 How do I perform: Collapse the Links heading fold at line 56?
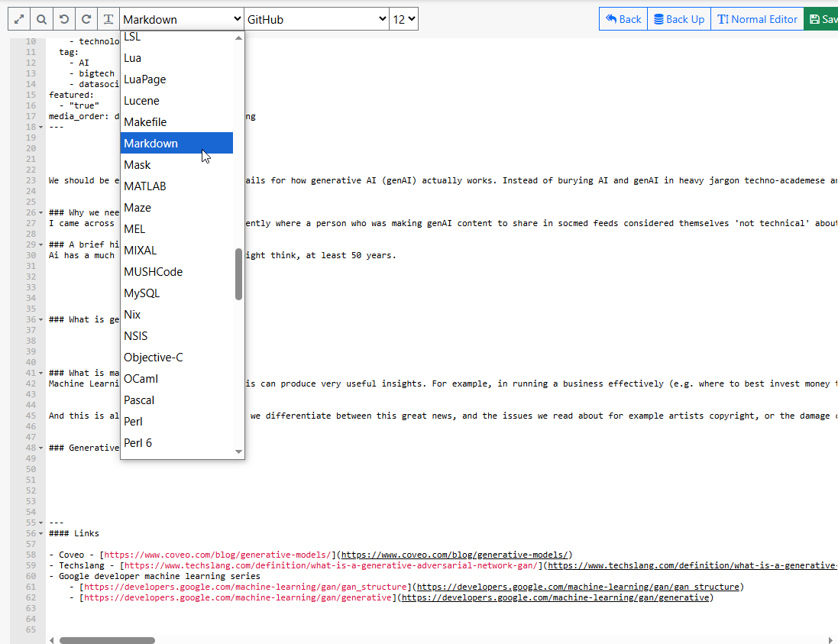[x=41, y=533]
